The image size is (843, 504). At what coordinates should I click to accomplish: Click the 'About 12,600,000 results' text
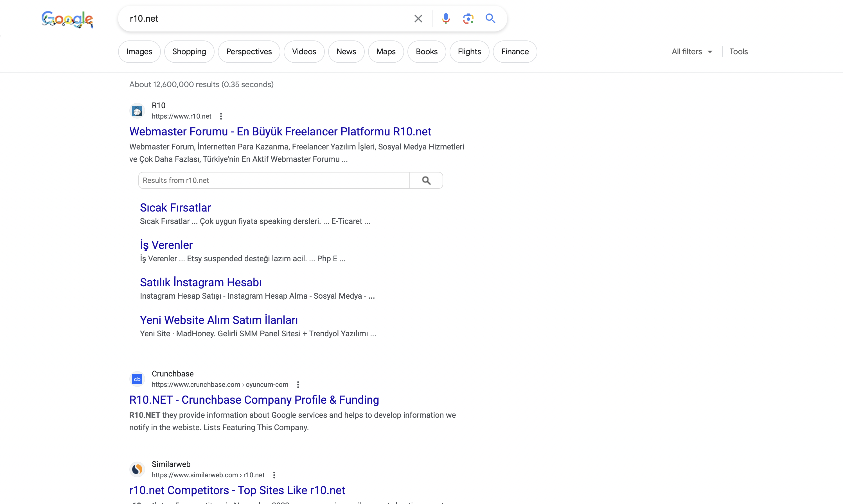pyautogui.click(x=201, y=84)
